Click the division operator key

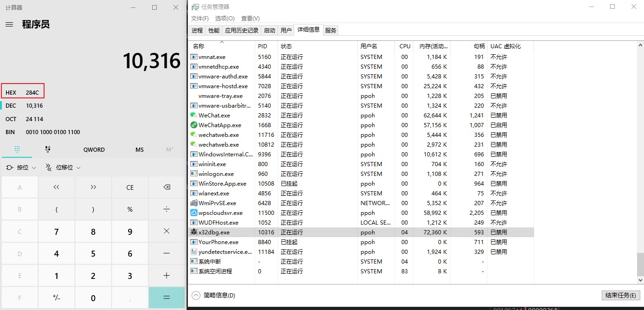(167, 209)
